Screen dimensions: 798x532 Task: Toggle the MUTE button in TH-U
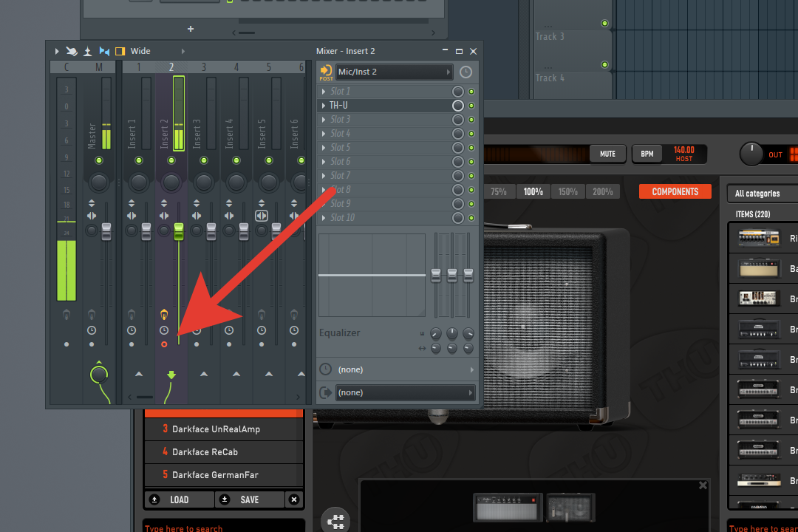click(607, 154)
